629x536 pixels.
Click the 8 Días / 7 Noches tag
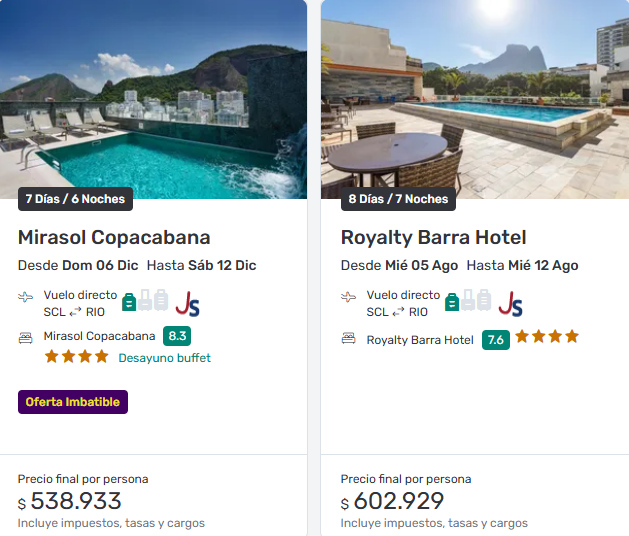[398, 199]
